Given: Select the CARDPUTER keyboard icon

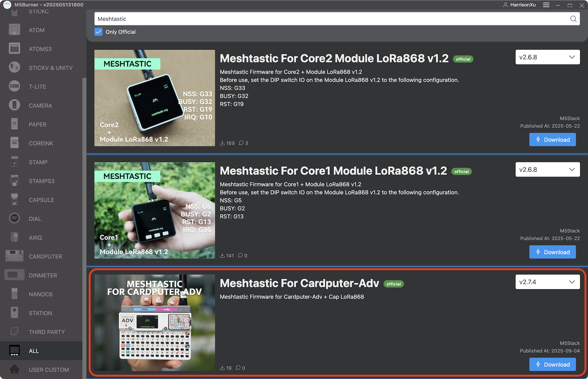Looking at the screenshot, I should pos(14,256).
